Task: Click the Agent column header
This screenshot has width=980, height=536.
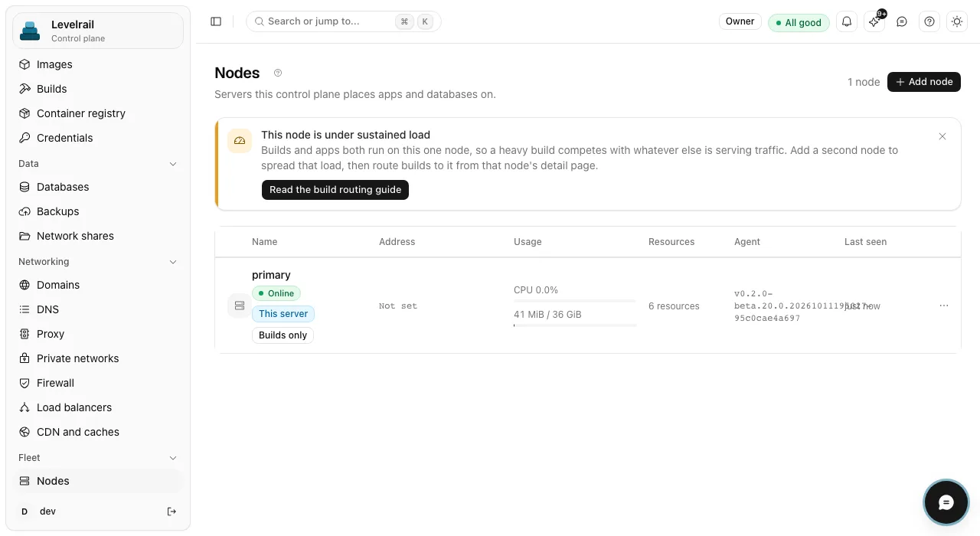Action: [747, 242]
